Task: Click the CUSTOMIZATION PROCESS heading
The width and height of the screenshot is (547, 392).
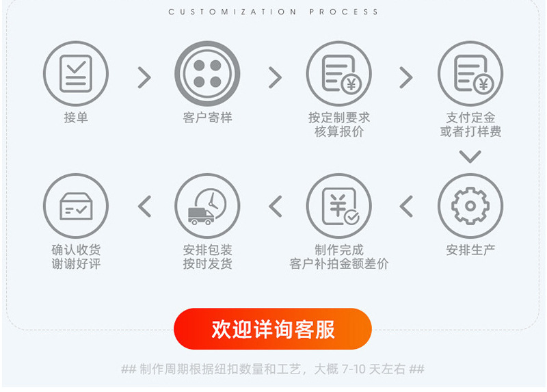Action: (x=273, y=12)
